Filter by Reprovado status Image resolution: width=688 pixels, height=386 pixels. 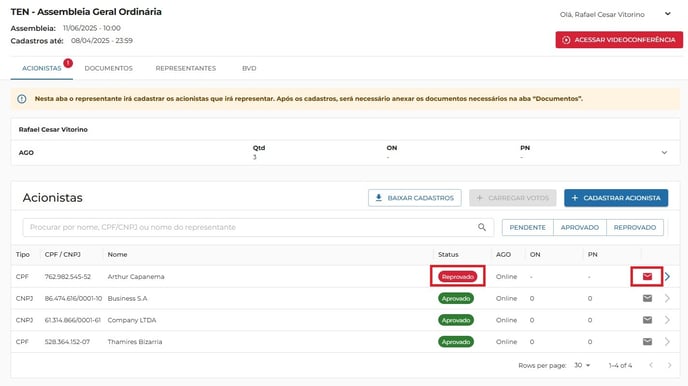pos(634,227)
